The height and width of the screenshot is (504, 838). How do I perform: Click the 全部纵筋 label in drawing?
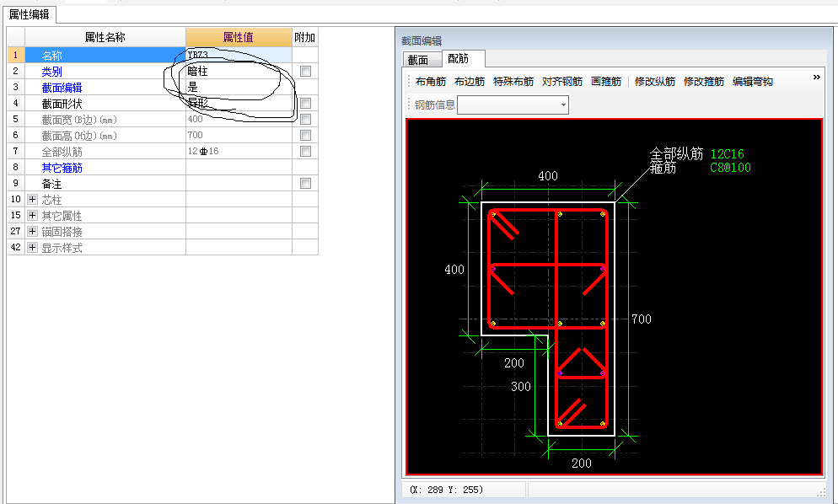676,154
